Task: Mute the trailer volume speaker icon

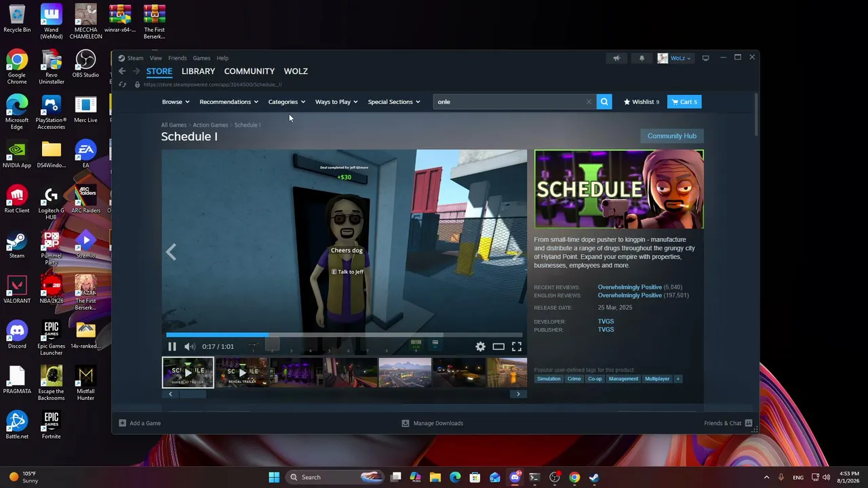Action: pos(190,346)
